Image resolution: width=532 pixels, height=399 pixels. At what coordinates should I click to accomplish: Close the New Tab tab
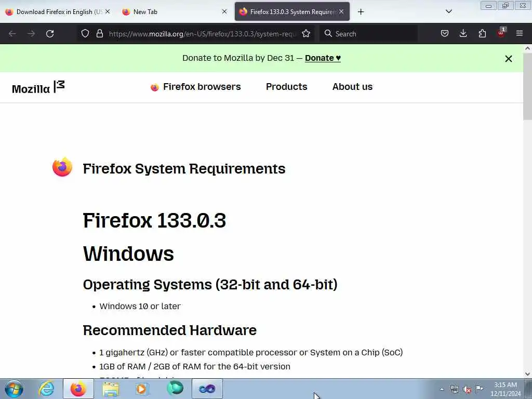tap(224, 11)
